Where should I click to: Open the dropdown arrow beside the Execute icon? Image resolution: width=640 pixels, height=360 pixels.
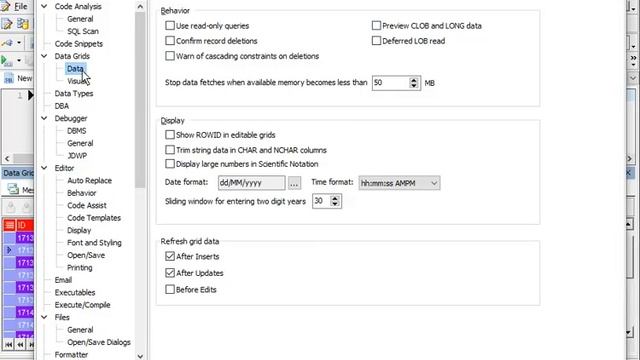tap(19, 61)
